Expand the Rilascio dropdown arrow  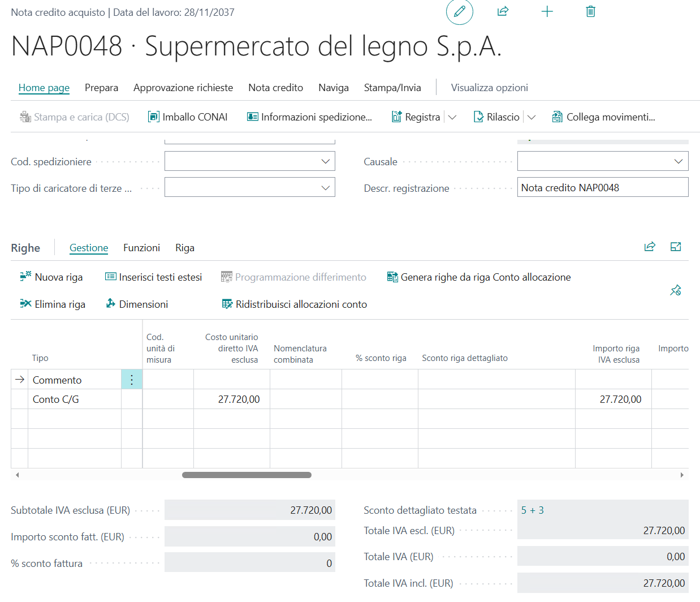(532, 117)
